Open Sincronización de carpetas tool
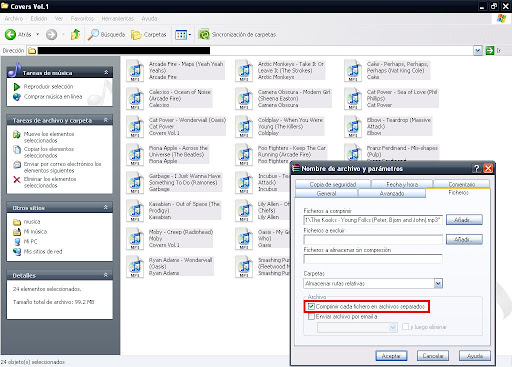Viewport: 512px width, 367px height. 237,34
